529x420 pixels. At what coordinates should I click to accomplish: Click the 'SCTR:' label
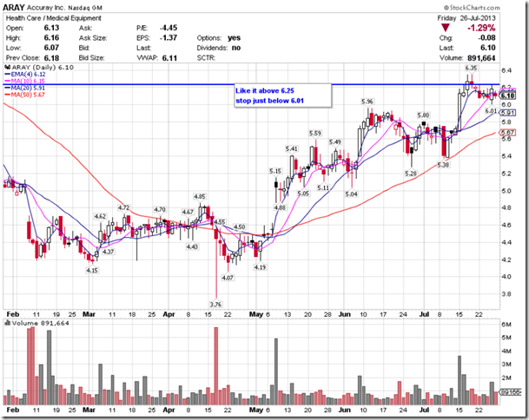(206, 58)
